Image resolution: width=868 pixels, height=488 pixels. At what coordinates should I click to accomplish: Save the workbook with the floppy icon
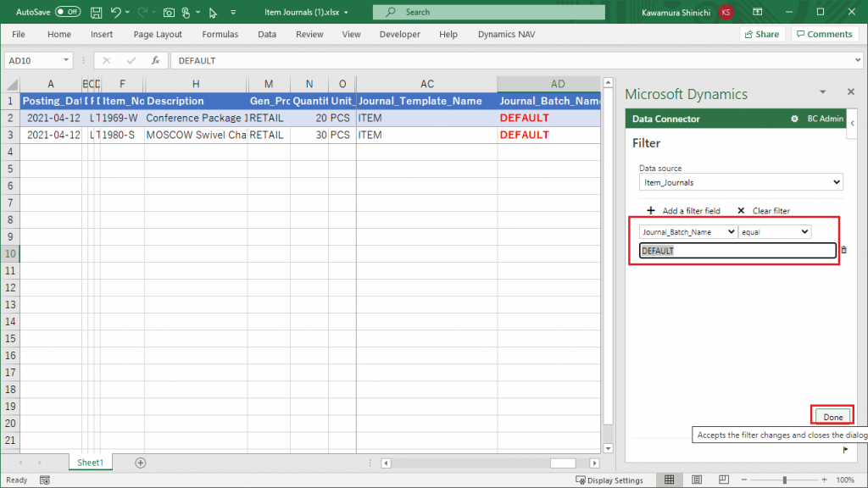click(x=97, y=12)
